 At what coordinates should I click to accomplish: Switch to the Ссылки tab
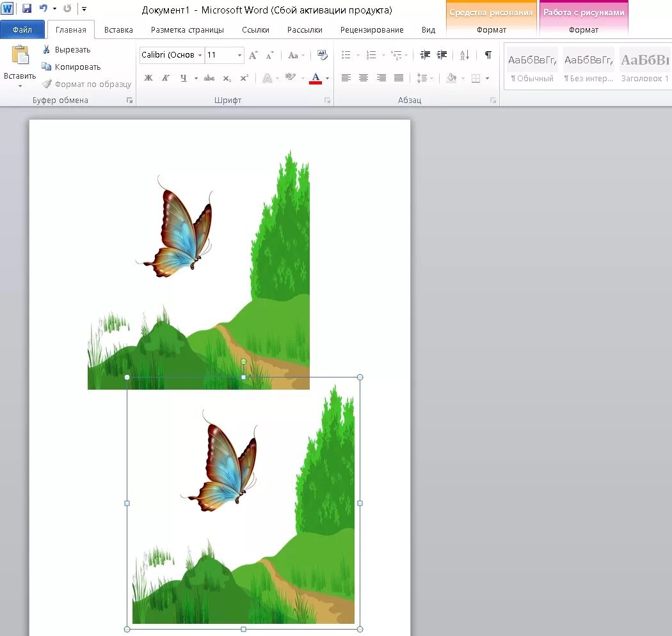coord(255,29)
